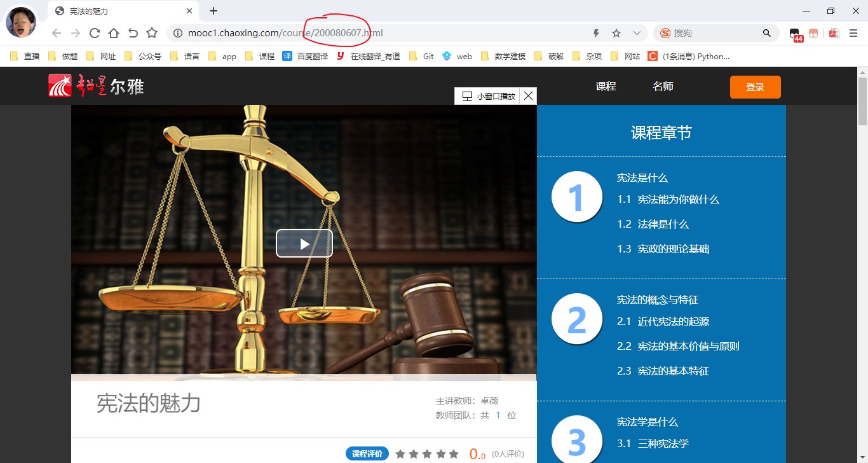
Task: Click the search magnifier icon
Action: 767,33
